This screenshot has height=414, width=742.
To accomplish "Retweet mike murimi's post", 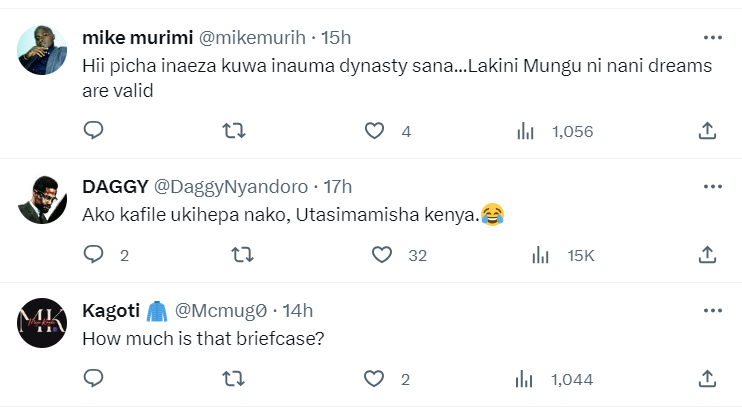I will tap(233, 131).
